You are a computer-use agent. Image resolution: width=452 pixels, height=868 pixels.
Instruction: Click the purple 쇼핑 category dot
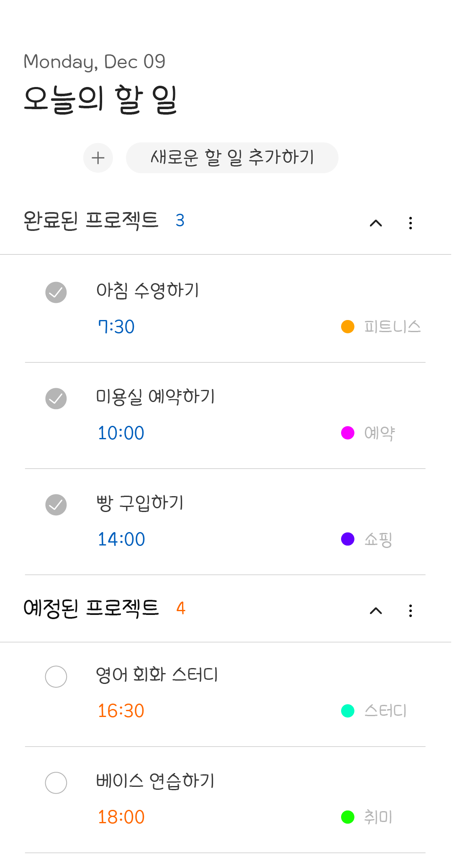(348, 539)
